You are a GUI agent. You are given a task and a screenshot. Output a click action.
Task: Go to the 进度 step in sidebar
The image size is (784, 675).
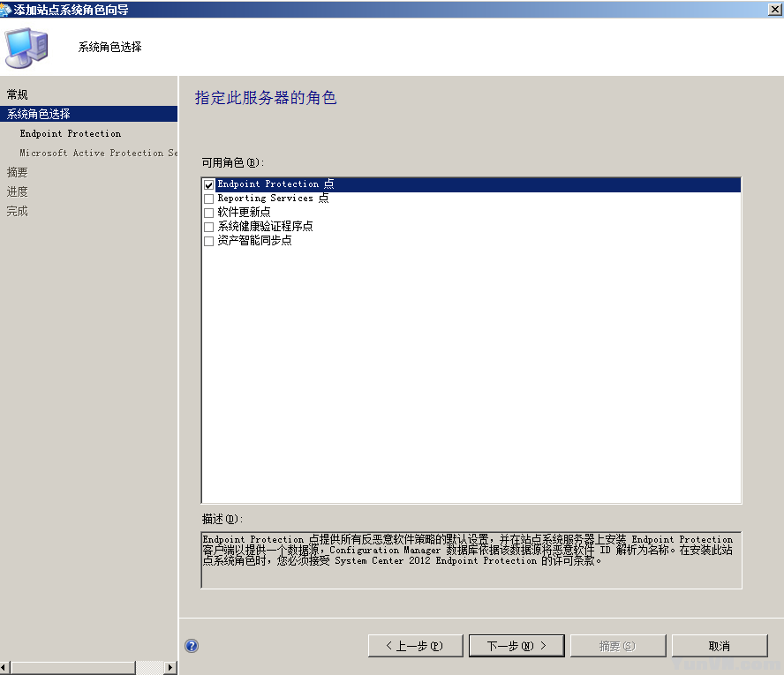click(x=17, y=191)
